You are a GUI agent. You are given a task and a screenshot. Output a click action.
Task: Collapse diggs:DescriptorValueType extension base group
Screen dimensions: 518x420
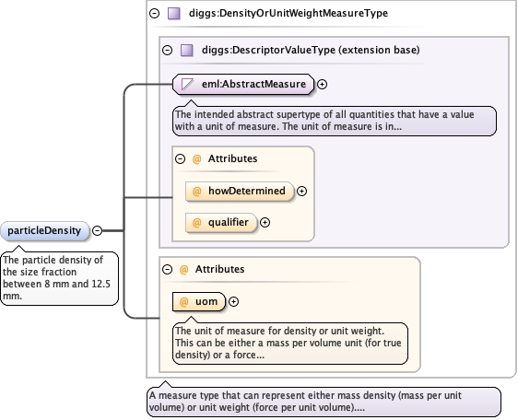pyautogui.click(x=168, y=50)
